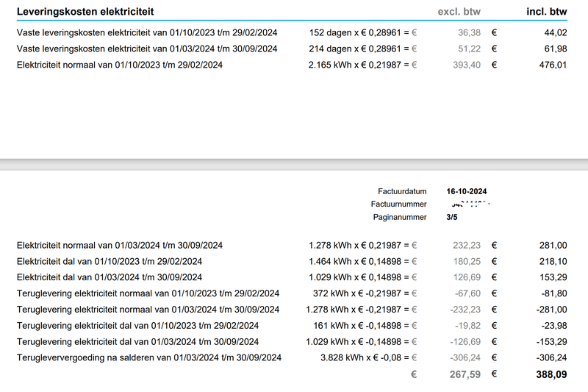Click bold total incl. btw 388,09
This screenshot has height=392, width=588.
pos(552,374)
